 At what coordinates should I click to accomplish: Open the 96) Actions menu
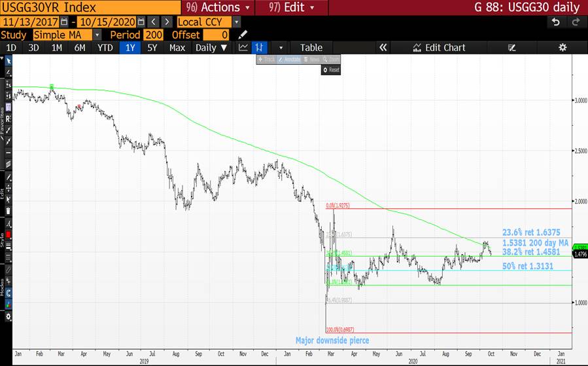219,7
